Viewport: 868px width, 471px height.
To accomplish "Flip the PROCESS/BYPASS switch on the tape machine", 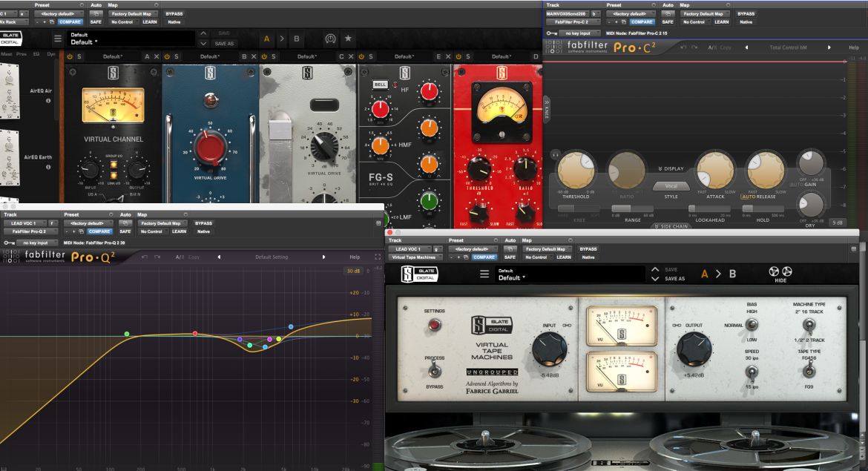I will tap(434, 371).
